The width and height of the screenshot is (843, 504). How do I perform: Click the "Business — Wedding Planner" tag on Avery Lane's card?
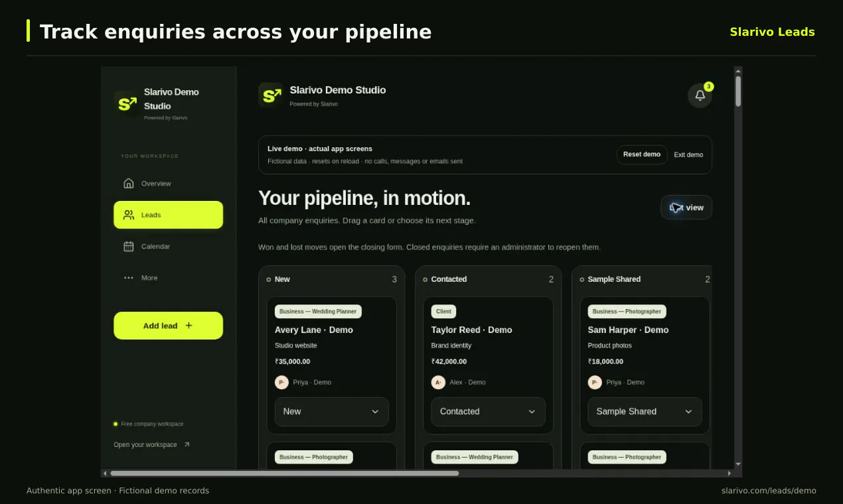coord(318,312)
